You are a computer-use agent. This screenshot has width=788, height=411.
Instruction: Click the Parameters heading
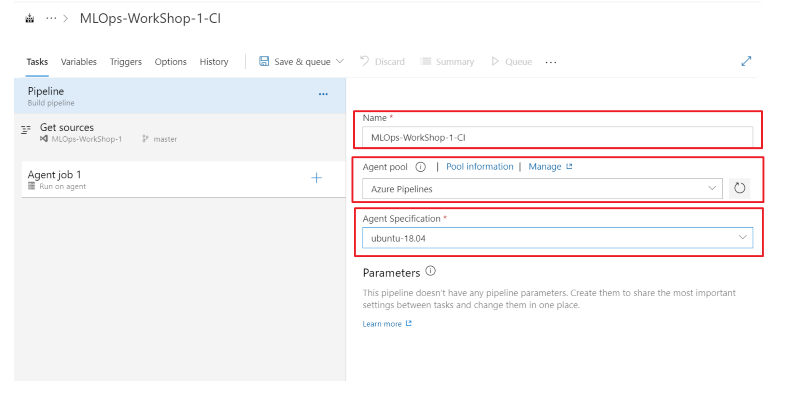[391, 273]
